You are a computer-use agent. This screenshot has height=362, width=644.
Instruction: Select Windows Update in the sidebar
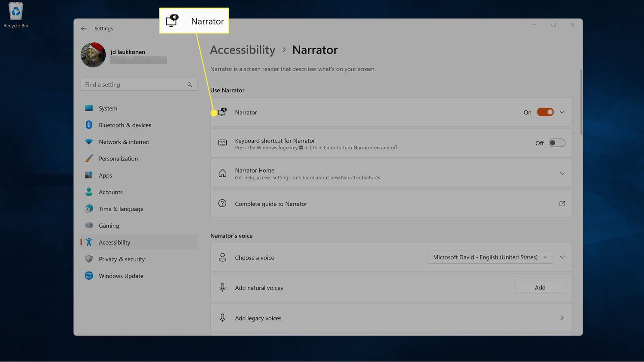point(139,275)
